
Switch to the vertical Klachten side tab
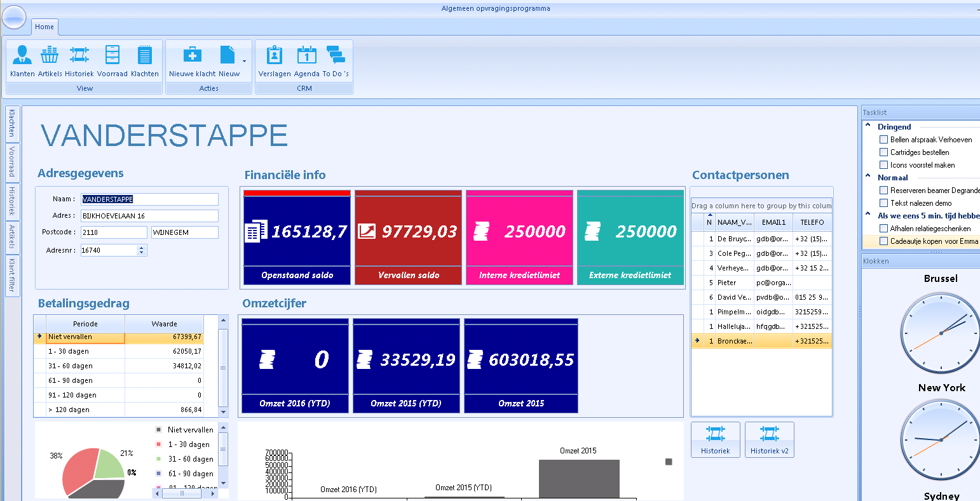[x=12, y=124]
